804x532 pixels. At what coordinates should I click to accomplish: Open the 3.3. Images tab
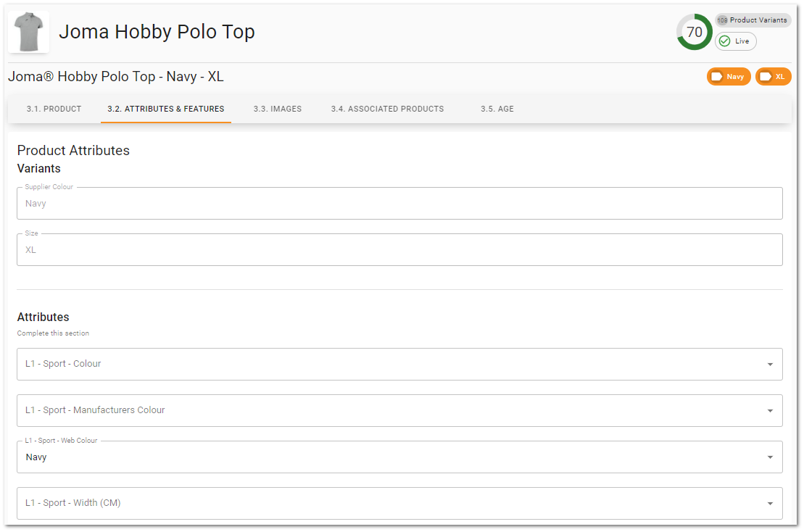[278, 109]
